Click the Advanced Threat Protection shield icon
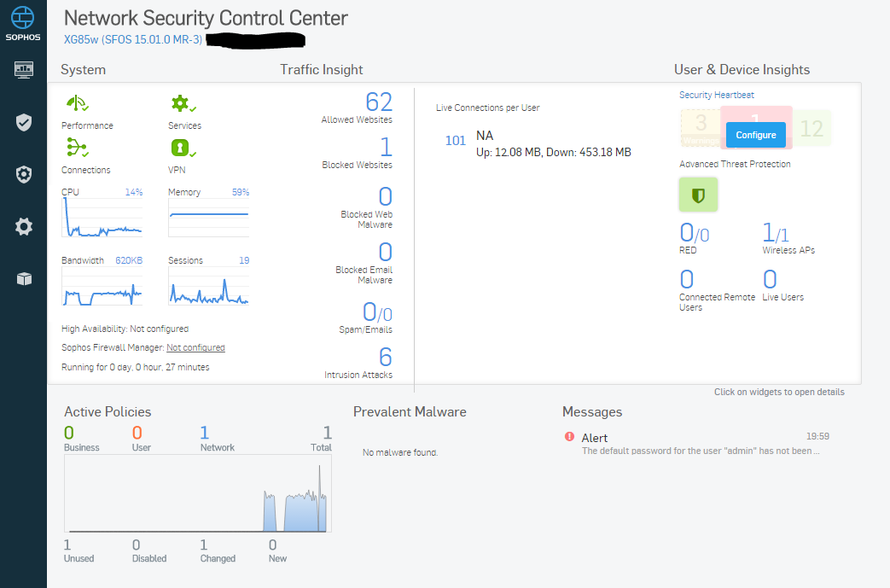Screen dimensions: 890x588 tap(698, 195)
